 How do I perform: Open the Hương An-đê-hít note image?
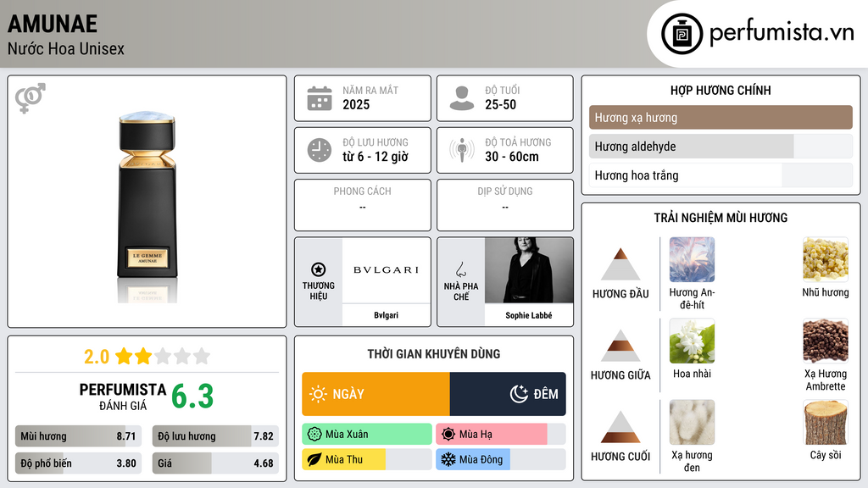[x=692, y=259]
